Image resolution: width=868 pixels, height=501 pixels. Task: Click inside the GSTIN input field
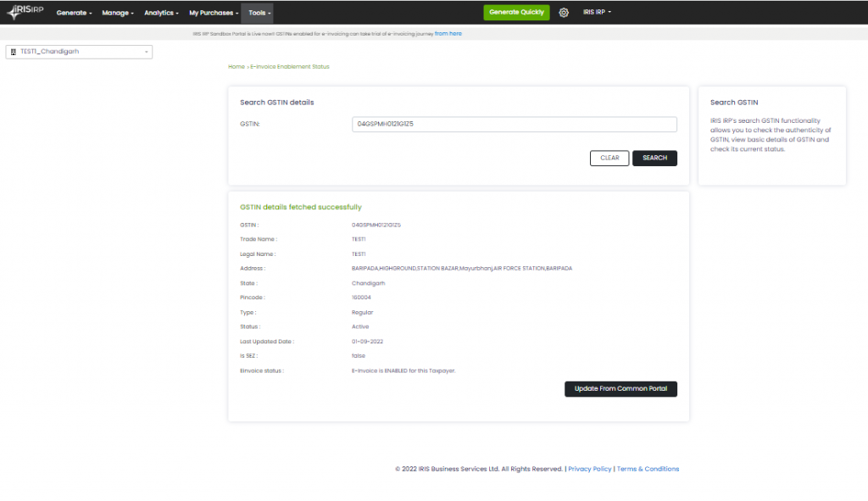[514, 124]
